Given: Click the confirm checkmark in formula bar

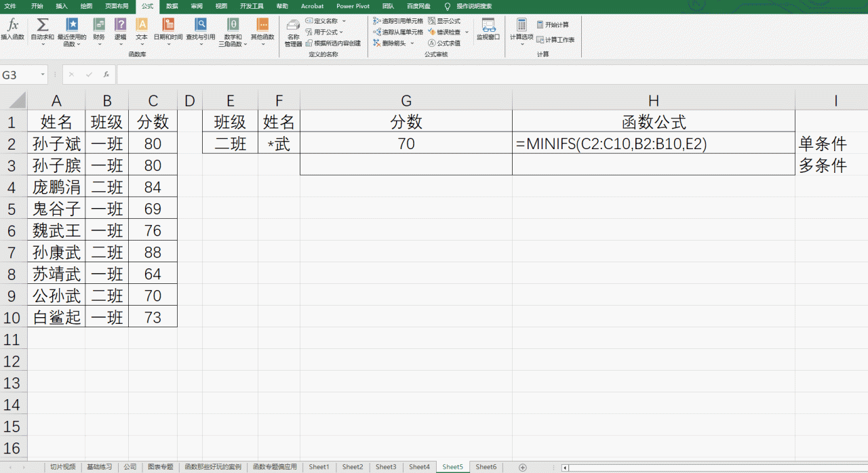Looking at the screenshot, I should point(89,75).
